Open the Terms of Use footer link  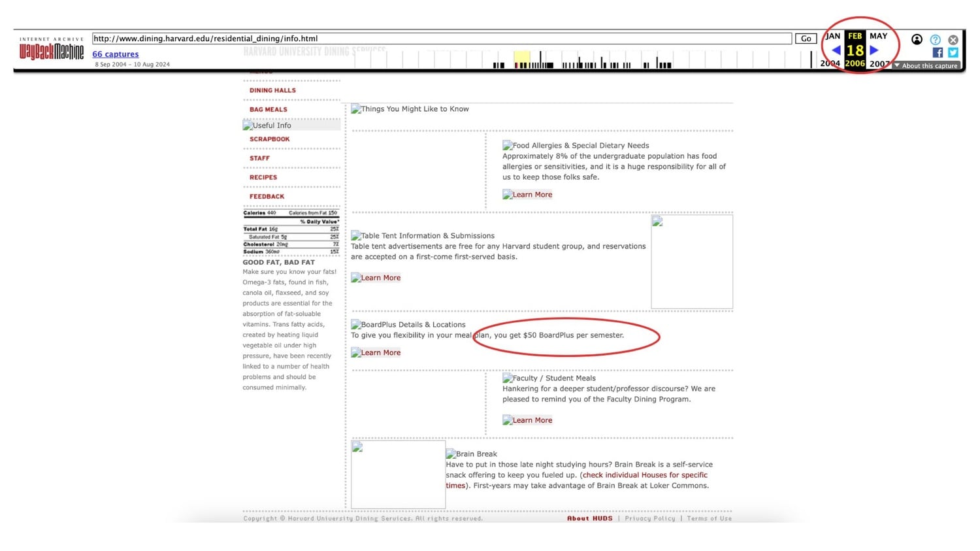tap(710, 518)
